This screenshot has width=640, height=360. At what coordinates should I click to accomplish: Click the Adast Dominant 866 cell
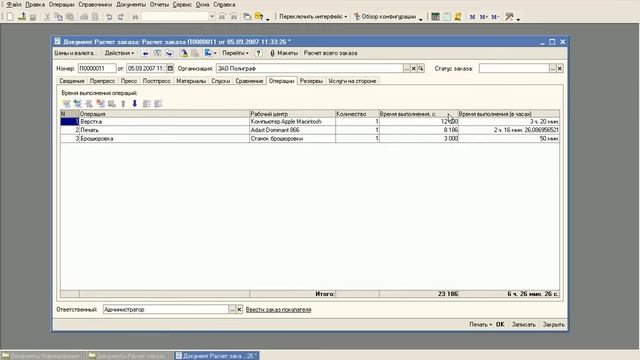[x=292, y=130]
